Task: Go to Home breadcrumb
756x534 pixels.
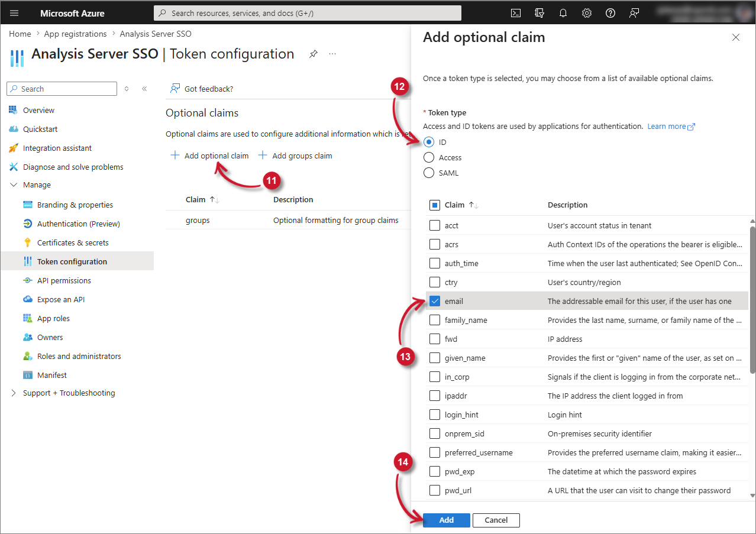Action: tap(20, 34)
